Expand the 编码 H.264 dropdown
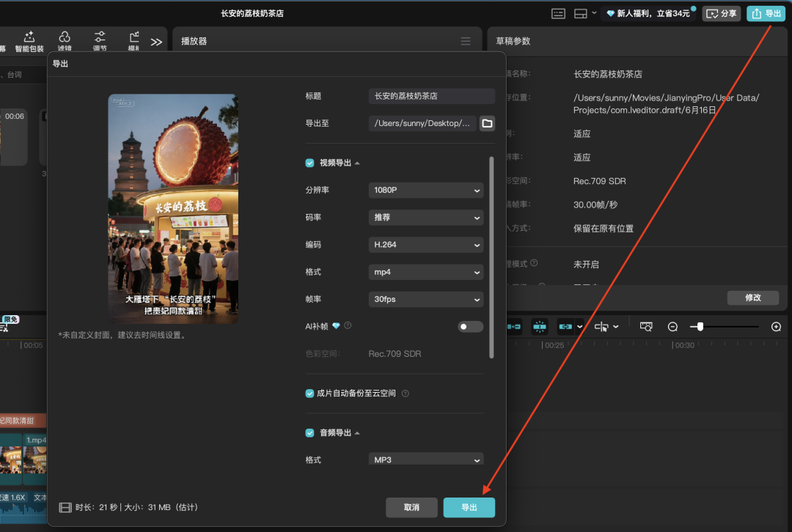Screen dimensions: 792x532 click(x=425, y=245)
